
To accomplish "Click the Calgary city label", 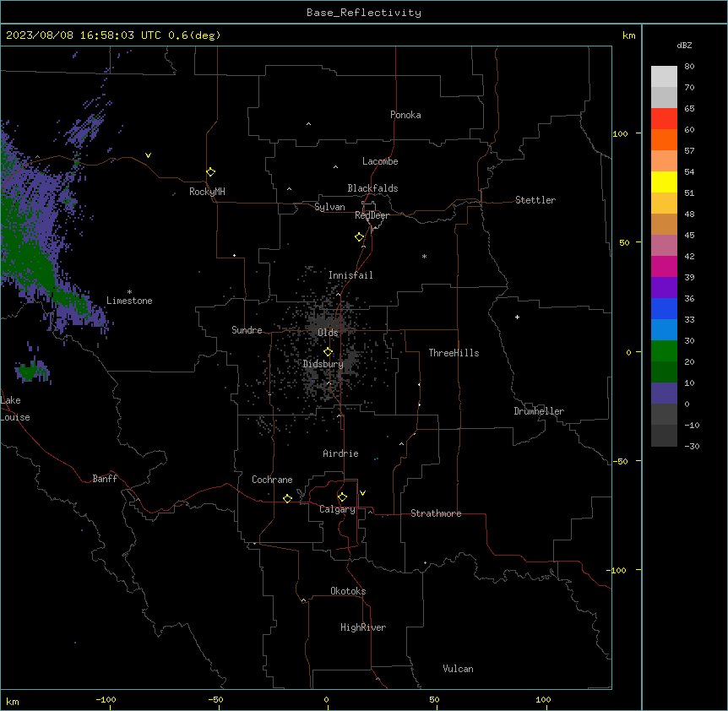I will pos(337,509).
